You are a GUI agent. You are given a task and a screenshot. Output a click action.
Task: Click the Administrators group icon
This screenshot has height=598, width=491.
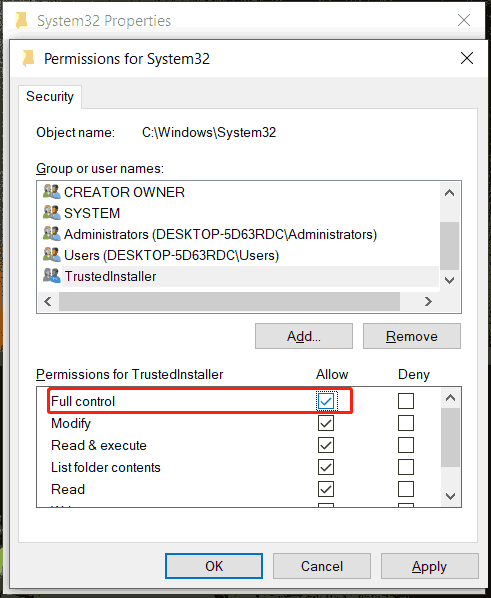[x=52, y=234]
